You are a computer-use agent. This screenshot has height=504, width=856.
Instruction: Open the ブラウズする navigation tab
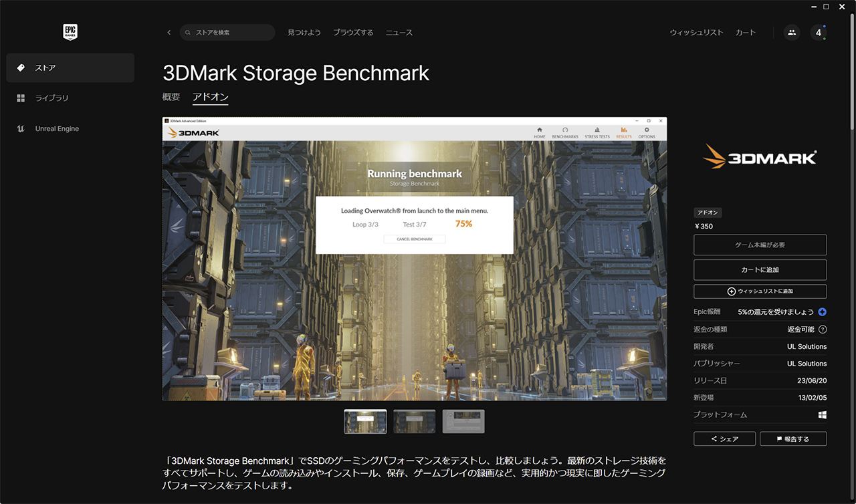(x=353, y=33)
